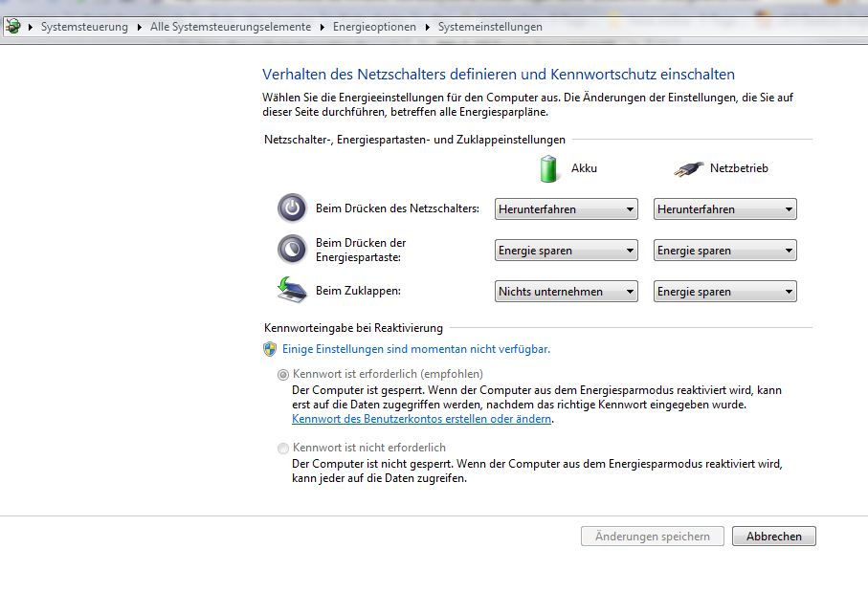Open Zuklappen dropdown showing Nichts unternehmen
The width and height of the screenshot is (868, 592).
(566, 291)
